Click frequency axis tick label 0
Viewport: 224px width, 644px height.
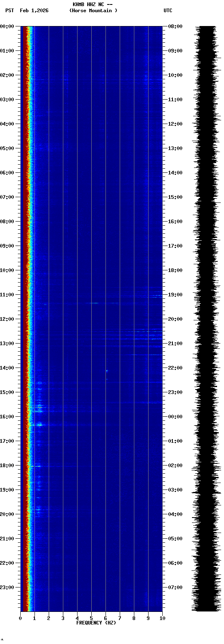(20, 618)
